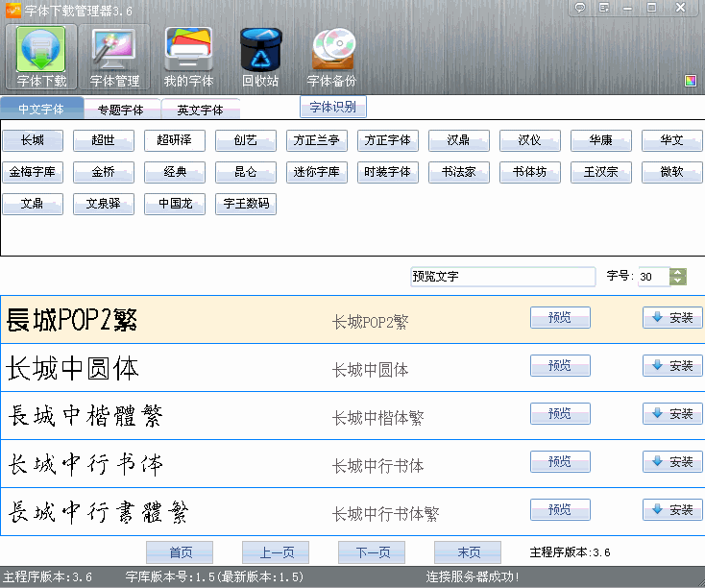The width and height of the screenshot is (705, 588).
Task: Select the 昆仑 font family button
Action: point(246,172)
